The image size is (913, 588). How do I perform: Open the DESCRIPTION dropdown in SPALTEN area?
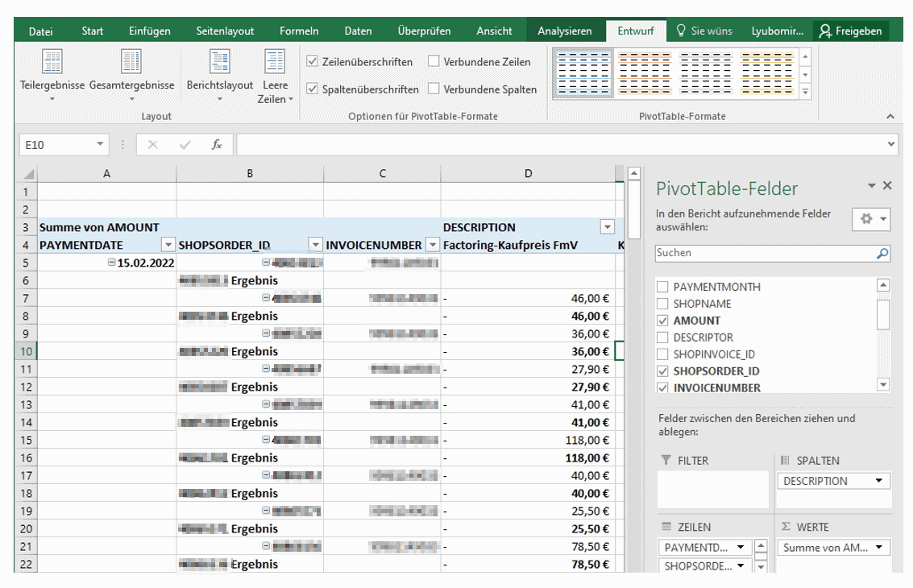click(880, 480)
